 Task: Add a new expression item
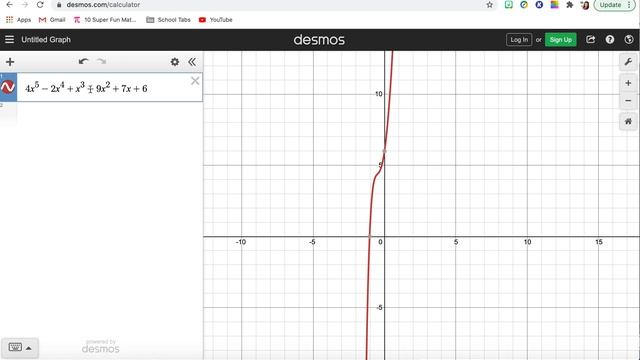[10, 62]
